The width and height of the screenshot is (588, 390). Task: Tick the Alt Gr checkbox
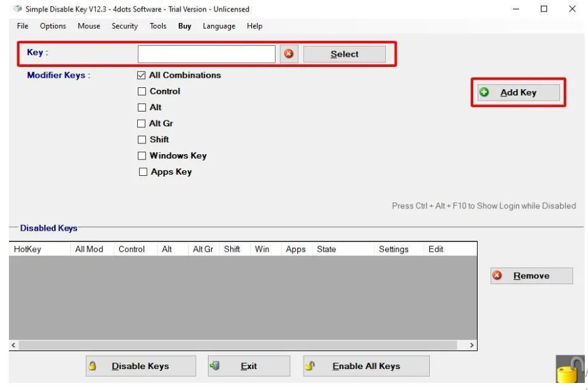pos(142,124)
